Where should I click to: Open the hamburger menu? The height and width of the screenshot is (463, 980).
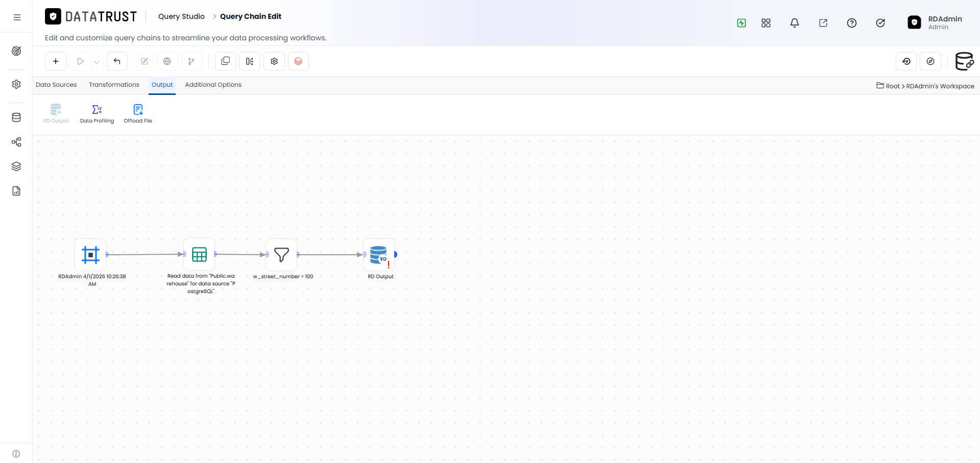[17, 17]
